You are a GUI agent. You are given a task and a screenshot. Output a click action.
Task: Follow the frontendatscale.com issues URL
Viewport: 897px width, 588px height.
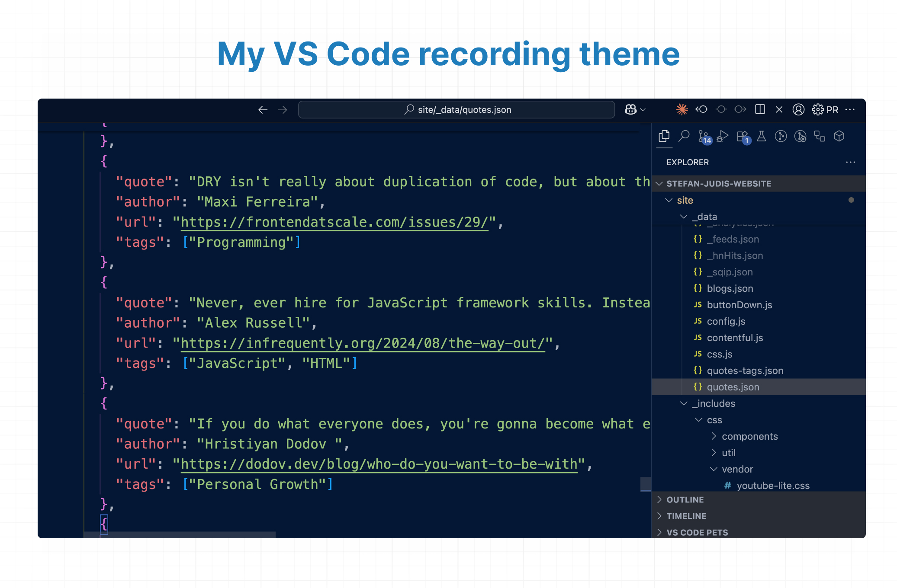click(334, 222)
